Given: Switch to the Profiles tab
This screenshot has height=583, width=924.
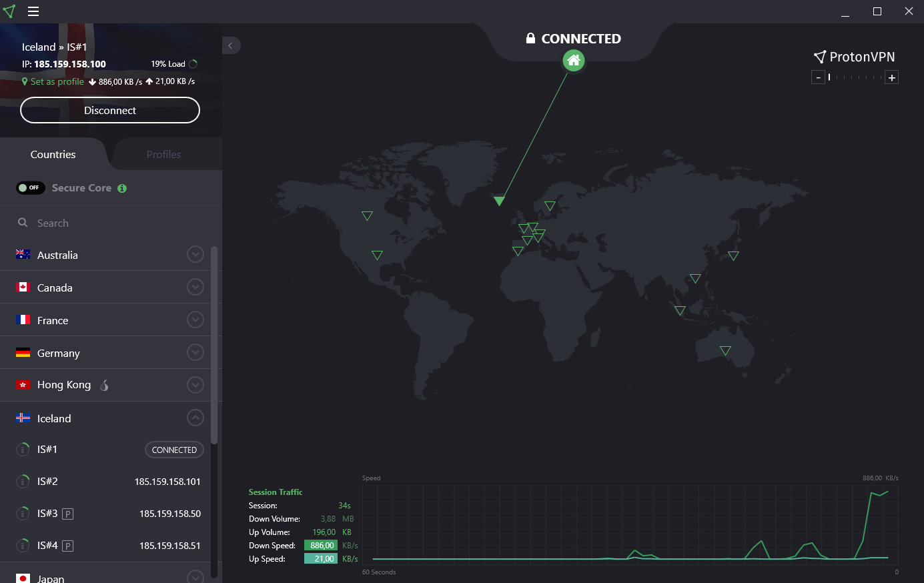Looking at the screenshot, I should (x=163, y=154).
